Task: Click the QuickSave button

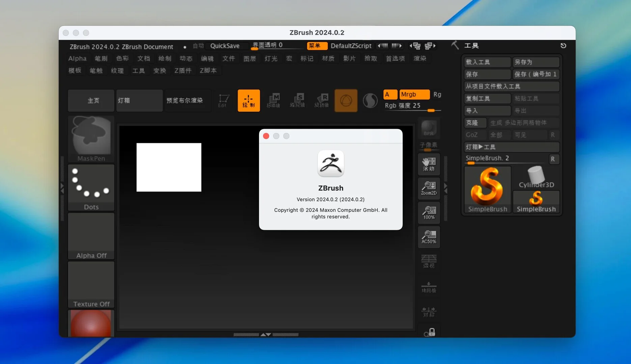Action: point(225,46)
